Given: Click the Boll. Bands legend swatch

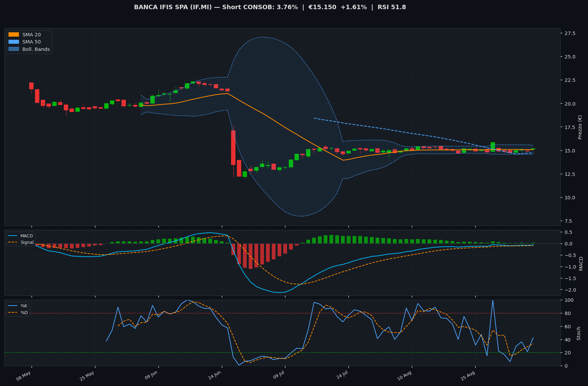Looking at the screenshot, I should pos(14,49).
